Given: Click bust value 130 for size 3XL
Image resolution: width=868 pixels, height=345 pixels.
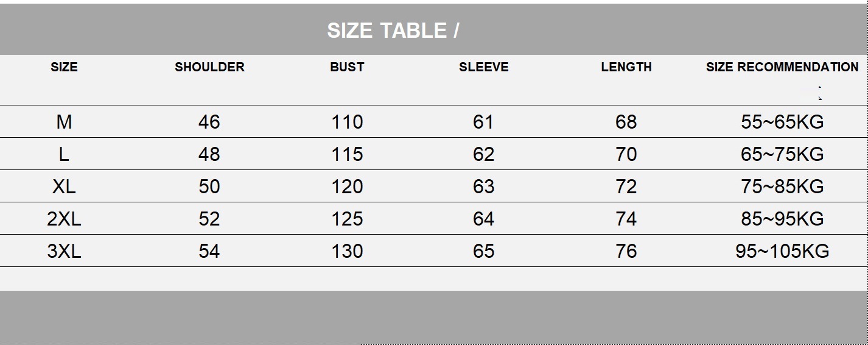Looking at the screenshot, I should click(347, 251).
